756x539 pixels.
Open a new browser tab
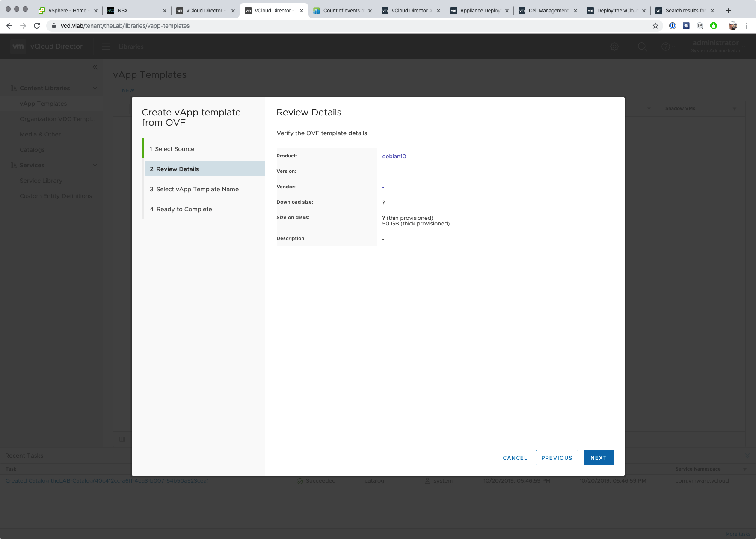click(729, 10)
